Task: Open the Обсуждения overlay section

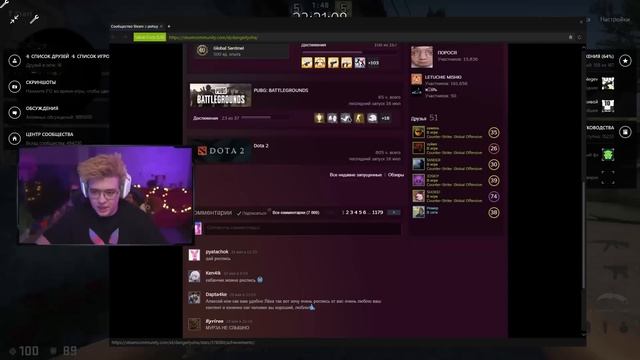Action: (42, 108)
